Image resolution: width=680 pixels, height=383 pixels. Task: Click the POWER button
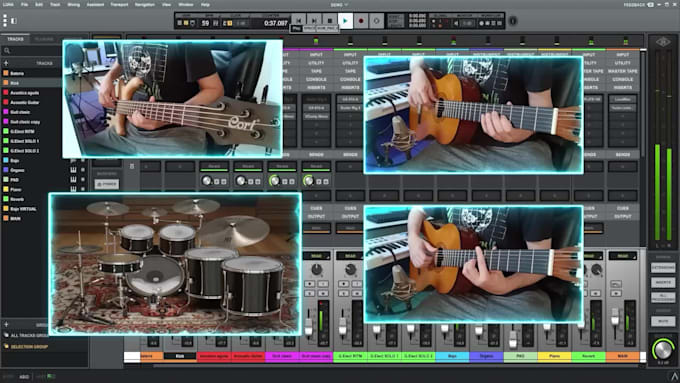coord(107,184)
